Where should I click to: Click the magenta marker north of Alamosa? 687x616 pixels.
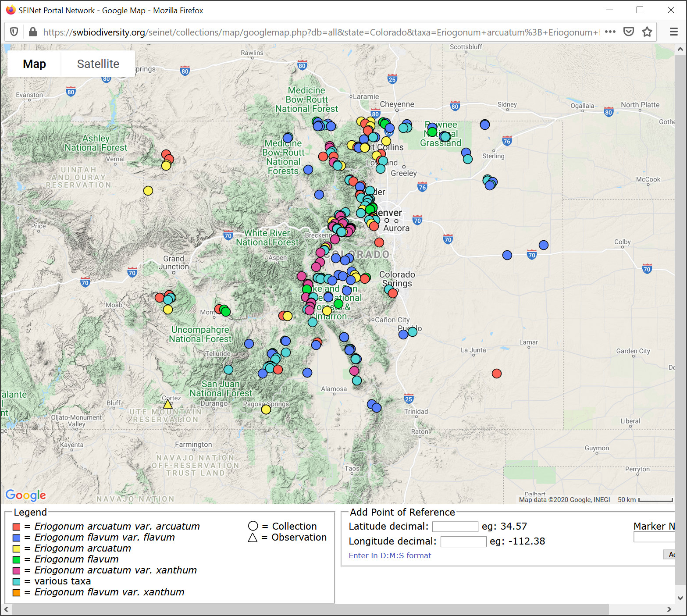pos(354,371)
